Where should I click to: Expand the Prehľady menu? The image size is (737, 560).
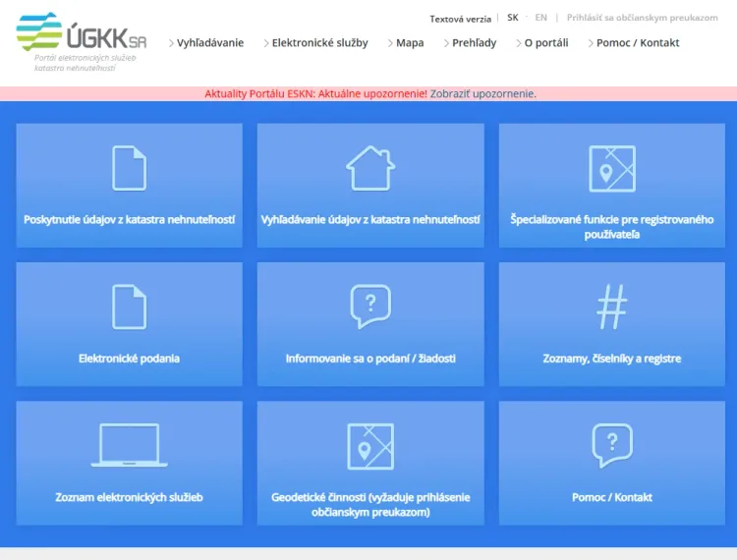[x=474, y=43]
